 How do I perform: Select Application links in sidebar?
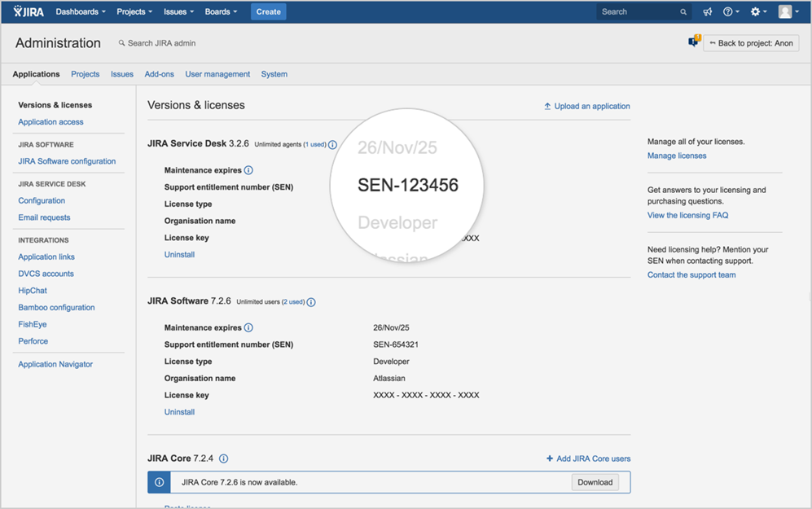(46, 257)
